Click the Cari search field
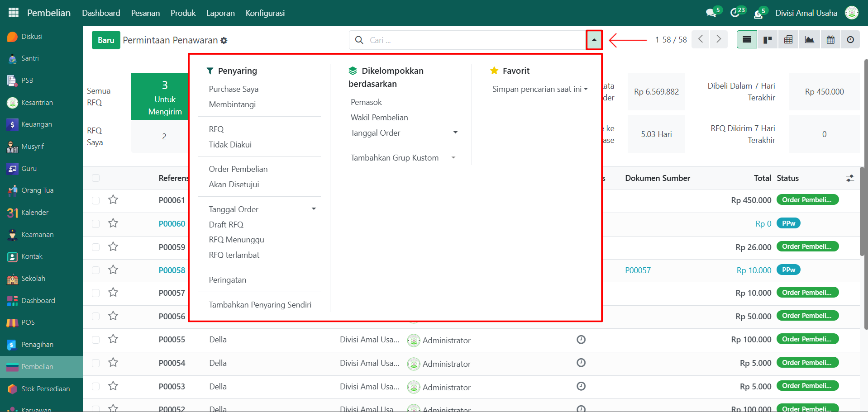 pos(475,40)
